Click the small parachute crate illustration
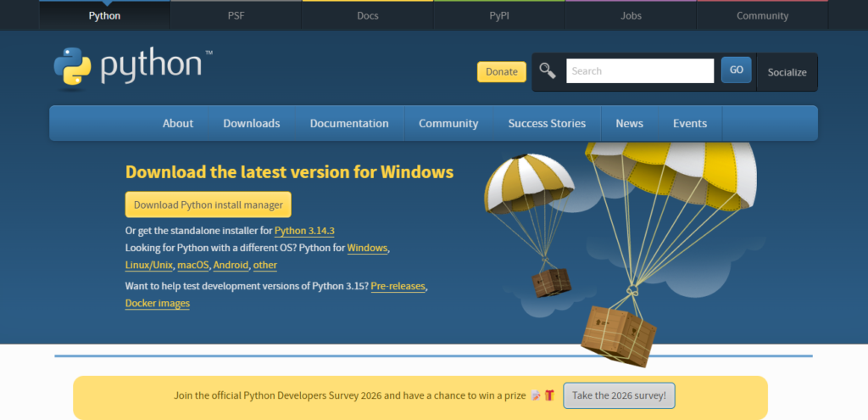868x420 pixels. 552,281
